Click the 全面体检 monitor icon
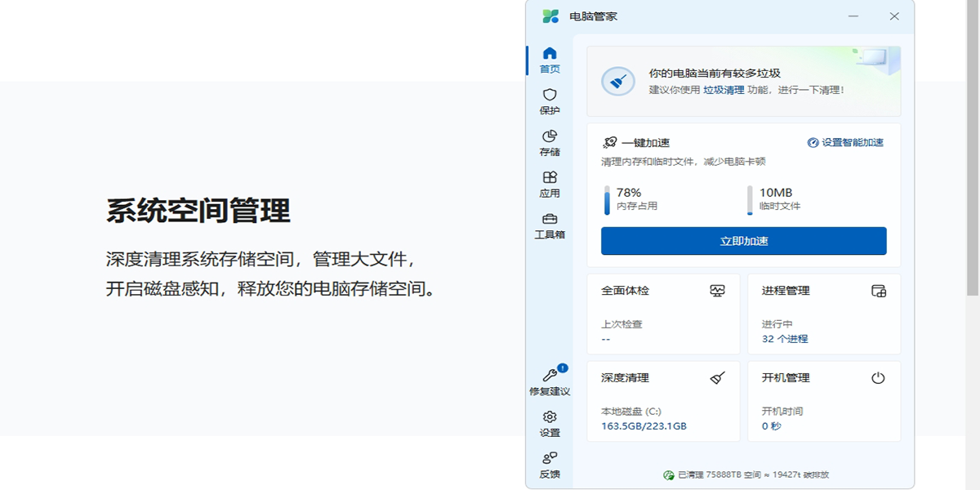This screenshot has height=490, width=980. (717, 291)
